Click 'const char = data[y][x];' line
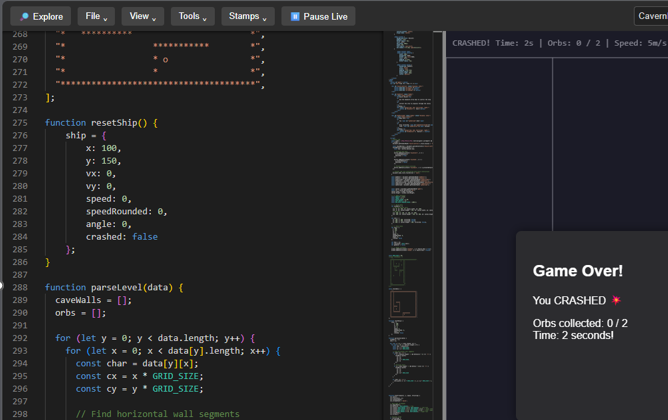The height and width of the screenshot is (420, 668). pos(137,364)
